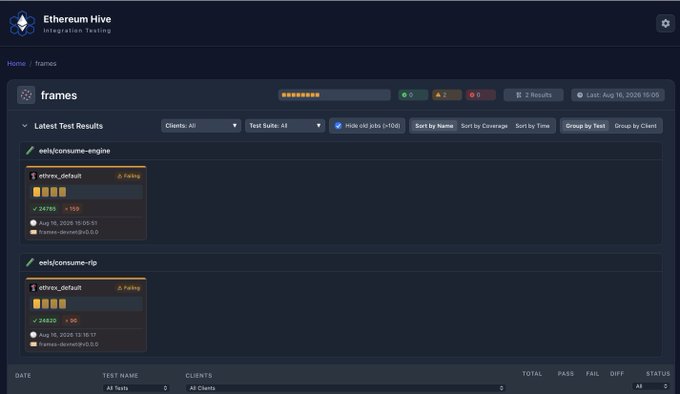Click pencil icon next to eels/consume-rlp
Viewport: 680px width, 394px height.
click(30, 262)
